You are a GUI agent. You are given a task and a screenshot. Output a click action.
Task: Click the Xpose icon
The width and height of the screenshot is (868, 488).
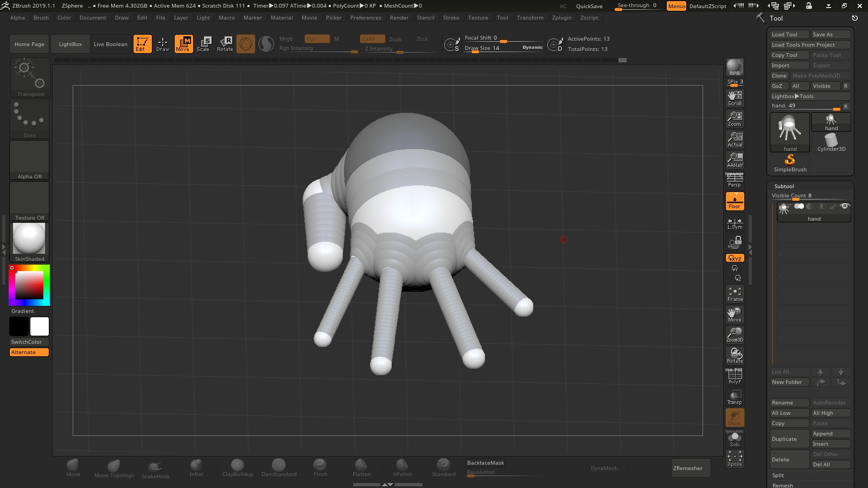click(x=735, y=459)
